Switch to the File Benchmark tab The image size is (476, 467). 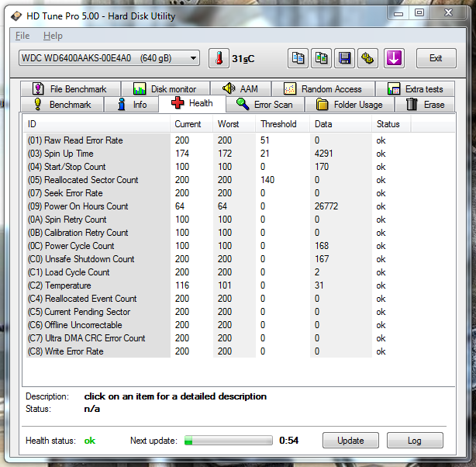tap(71, 89)
